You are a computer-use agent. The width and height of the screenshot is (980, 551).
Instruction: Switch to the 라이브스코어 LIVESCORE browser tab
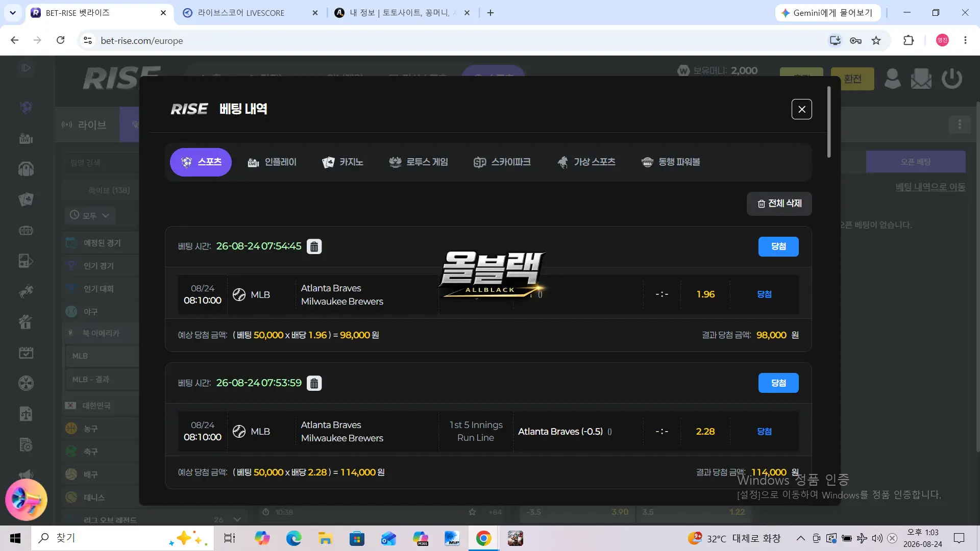tap(250, 13)
